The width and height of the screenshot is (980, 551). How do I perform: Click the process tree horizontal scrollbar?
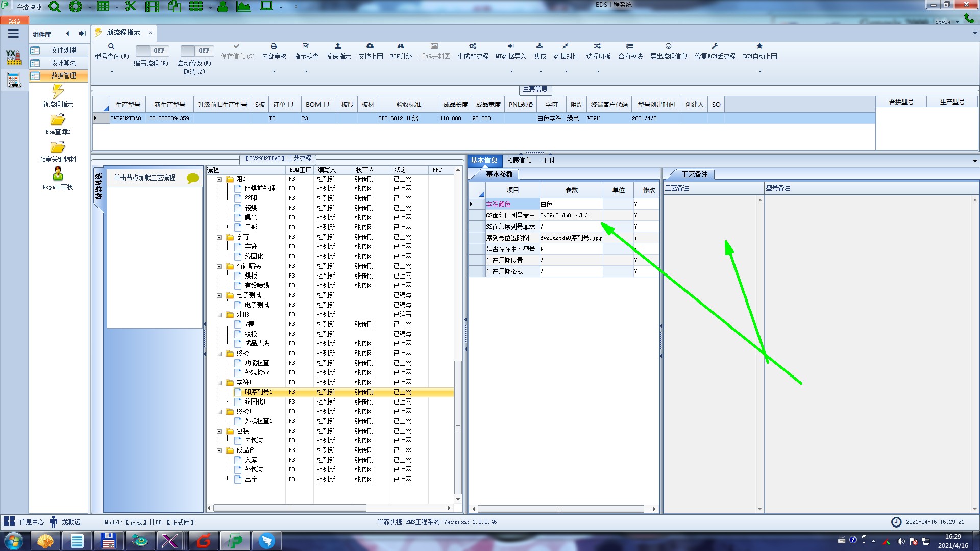click(x=289, y=508)
